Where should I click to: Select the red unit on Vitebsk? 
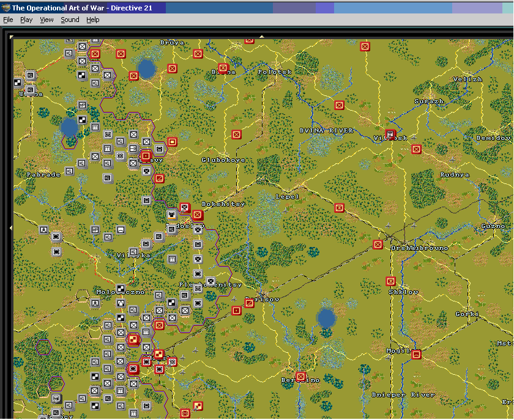[390, 134]
